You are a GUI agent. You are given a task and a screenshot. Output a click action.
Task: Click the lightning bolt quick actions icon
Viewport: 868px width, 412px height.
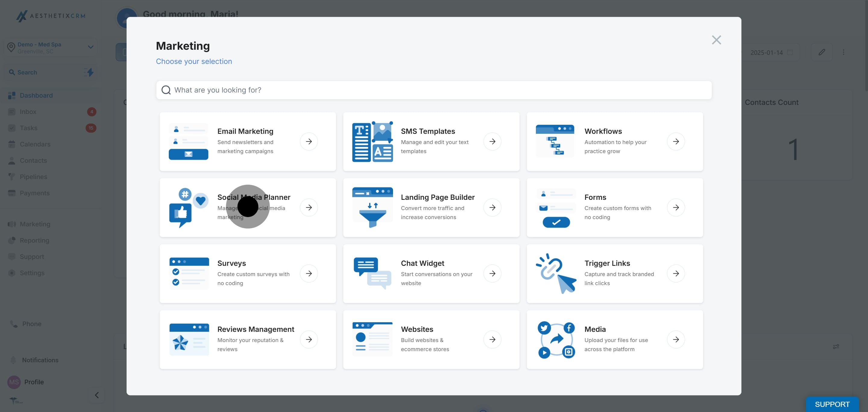(x=89, y=72)
